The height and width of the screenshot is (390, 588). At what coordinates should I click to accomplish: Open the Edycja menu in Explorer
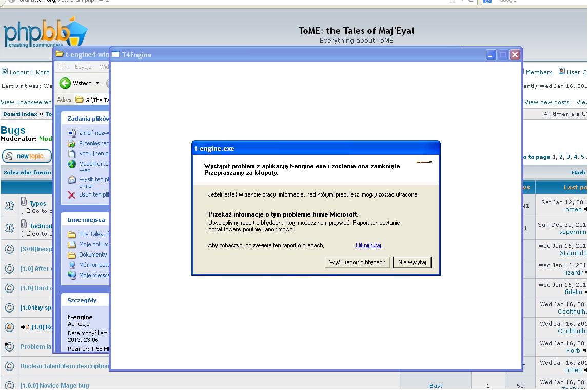(83, 67)
